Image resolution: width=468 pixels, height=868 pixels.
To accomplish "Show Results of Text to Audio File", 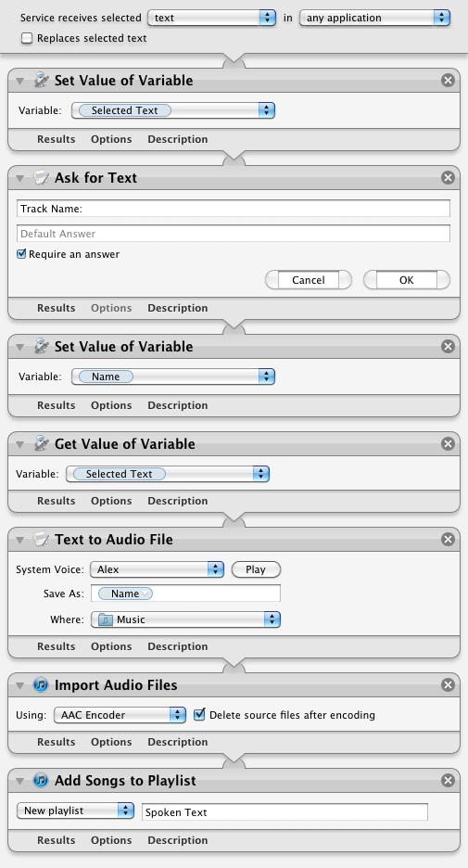I will (56, 646).
